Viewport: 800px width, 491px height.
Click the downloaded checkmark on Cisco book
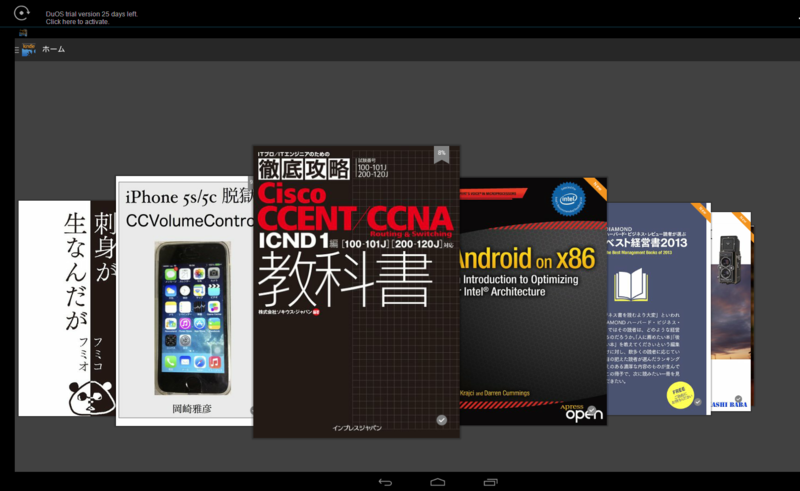(442, 420)
